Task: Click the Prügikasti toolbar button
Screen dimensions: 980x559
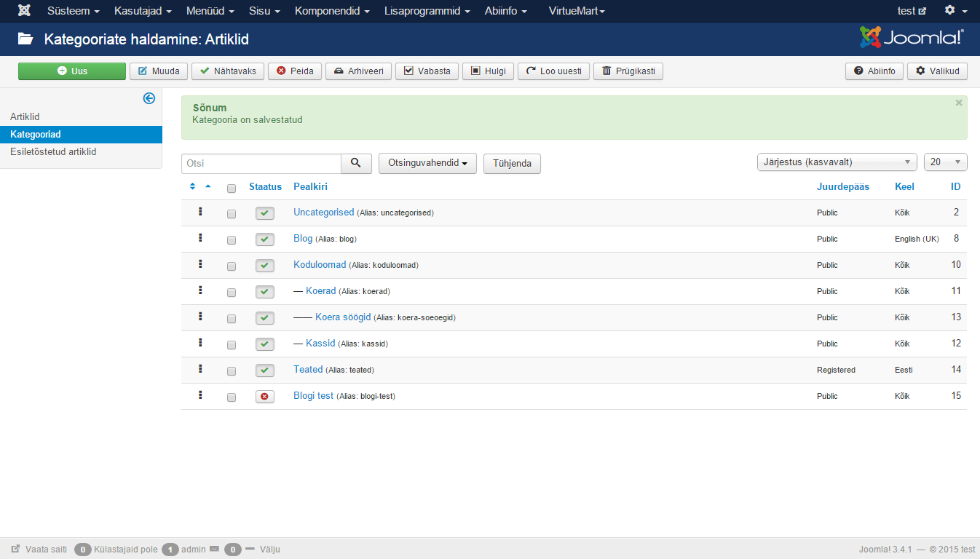Action: pos(628,71)
